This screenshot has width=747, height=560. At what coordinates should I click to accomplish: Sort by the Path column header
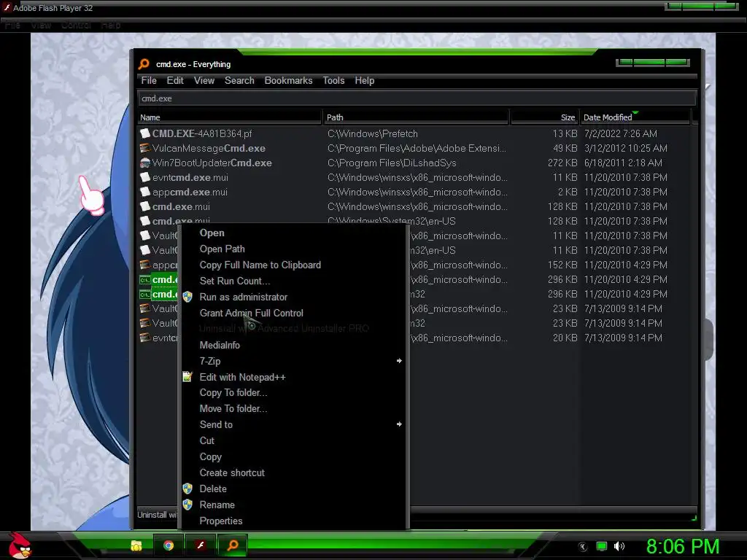tap(416, 117)
